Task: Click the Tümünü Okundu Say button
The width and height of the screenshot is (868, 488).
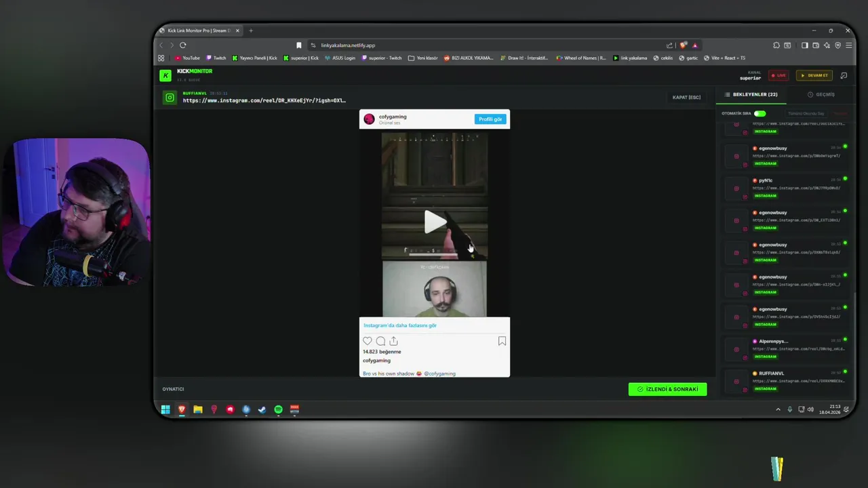Action: [806, 113]
